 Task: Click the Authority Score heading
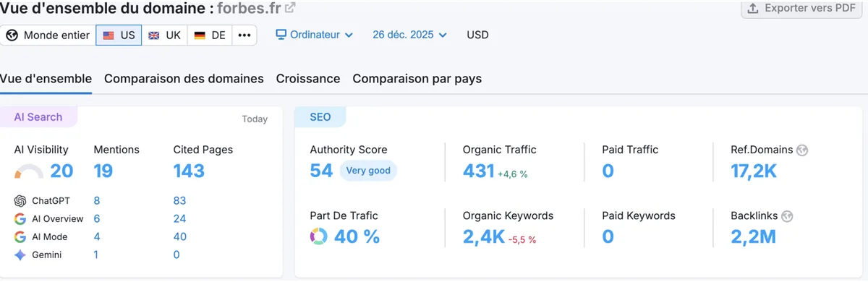click(349, 150)
